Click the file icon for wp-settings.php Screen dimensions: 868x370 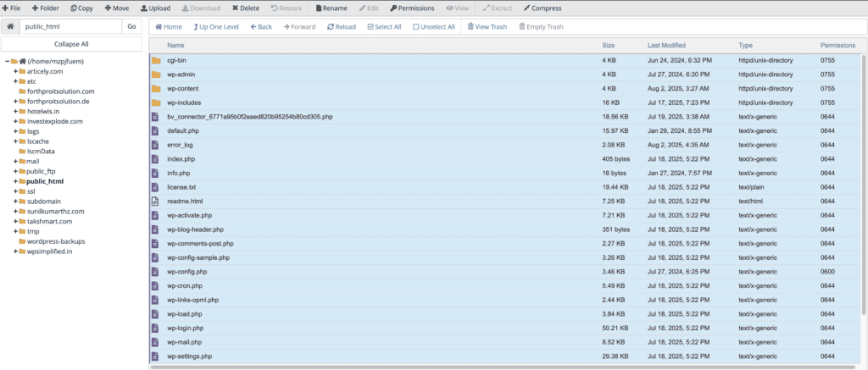click(155, 356)
